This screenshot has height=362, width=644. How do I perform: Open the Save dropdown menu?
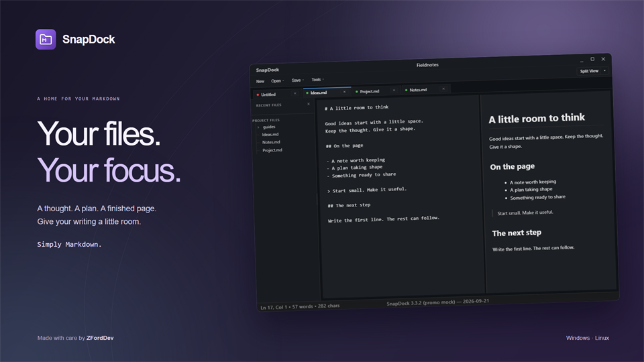298,80
